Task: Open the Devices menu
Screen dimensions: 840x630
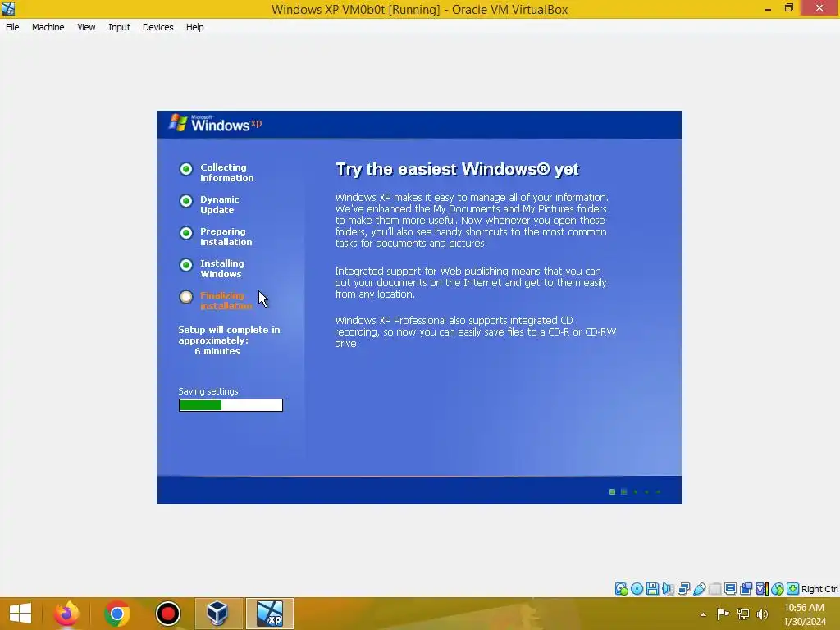Action: pyautogui.click(x=157, y=27)
